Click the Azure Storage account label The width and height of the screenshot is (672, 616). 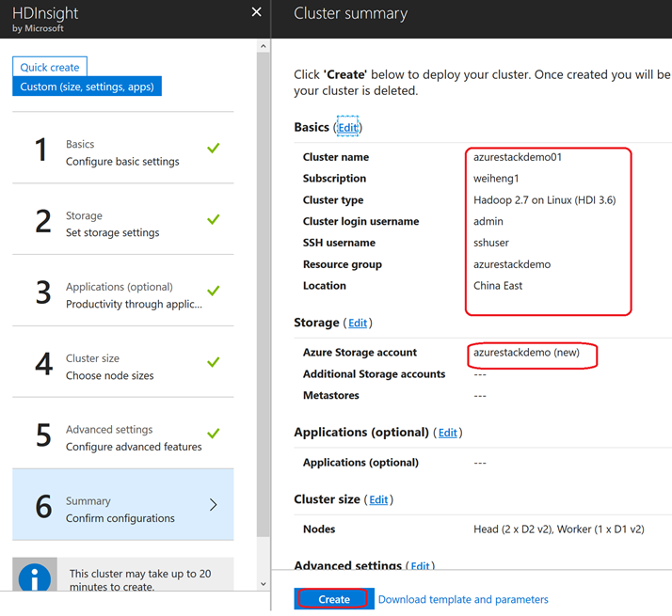360,353
